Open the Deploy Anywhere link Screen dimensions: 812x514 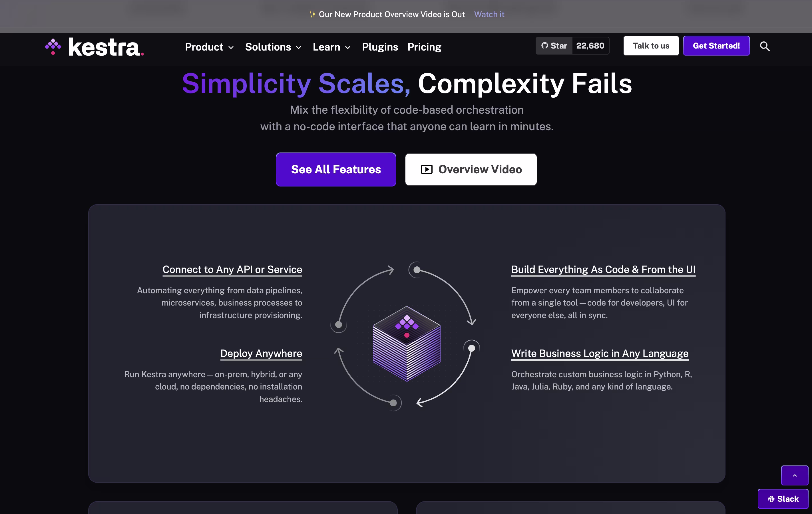pyautogui.click(x=261, y=353)
